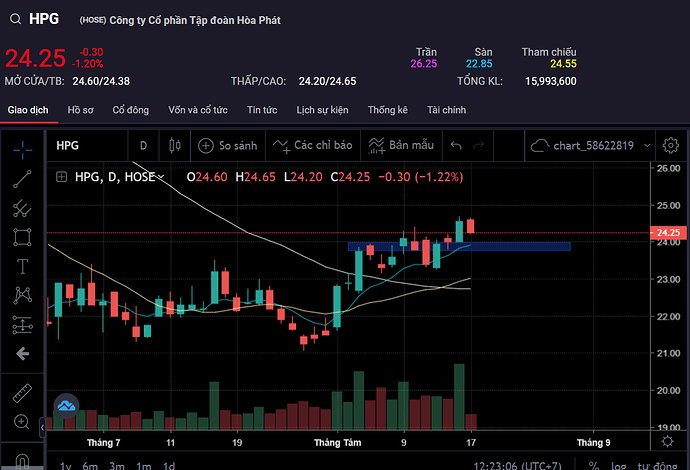
Task: Click the Trần ceiling price 26.25
Action: tap(424, 64)
